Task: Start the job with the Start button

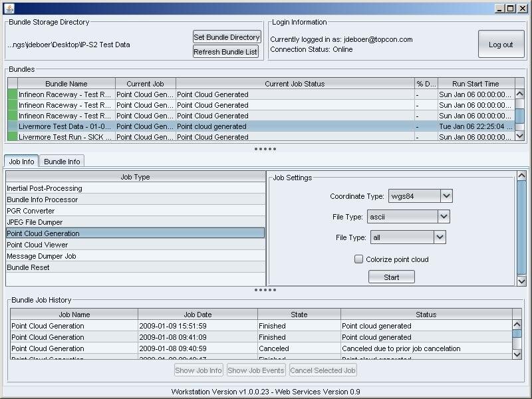Action: click(391, 277)
